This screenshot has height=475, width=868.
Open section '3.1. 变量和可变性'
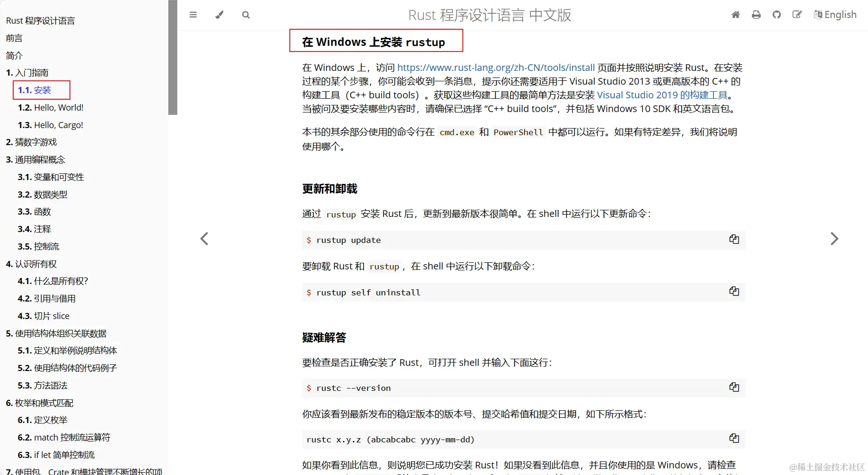[x=51, y=177]
